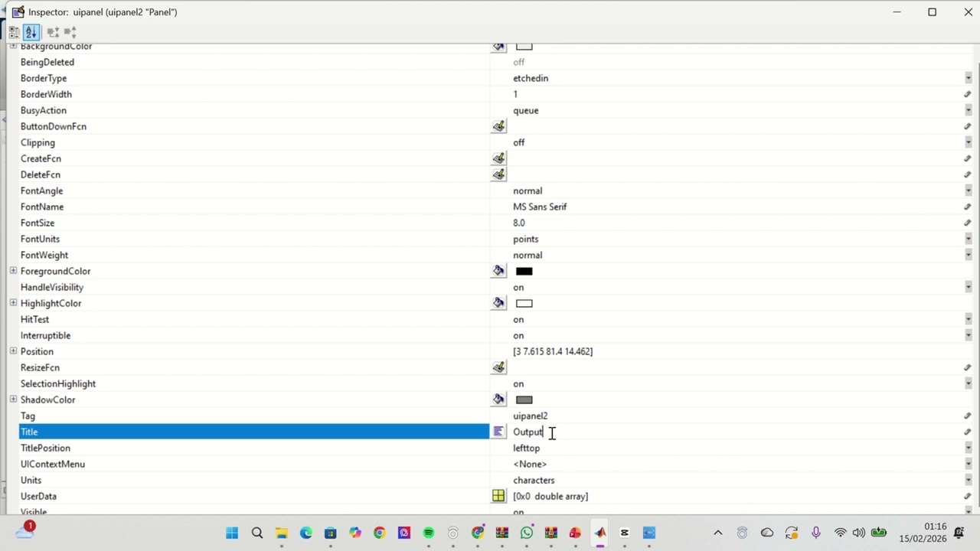Open the HitTest dropdown arrow
The image size is (980, 551).
[969, 319]
